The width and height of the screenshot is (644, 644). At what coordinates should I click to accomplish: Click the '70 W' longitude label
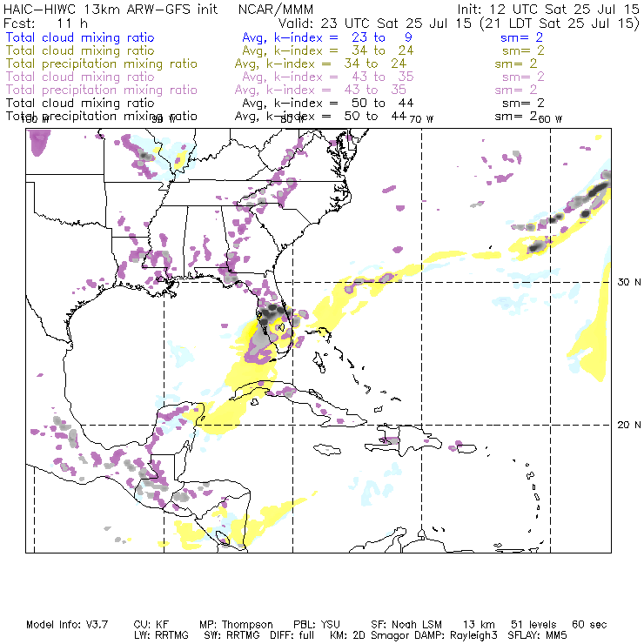click(x=421, y=119)
